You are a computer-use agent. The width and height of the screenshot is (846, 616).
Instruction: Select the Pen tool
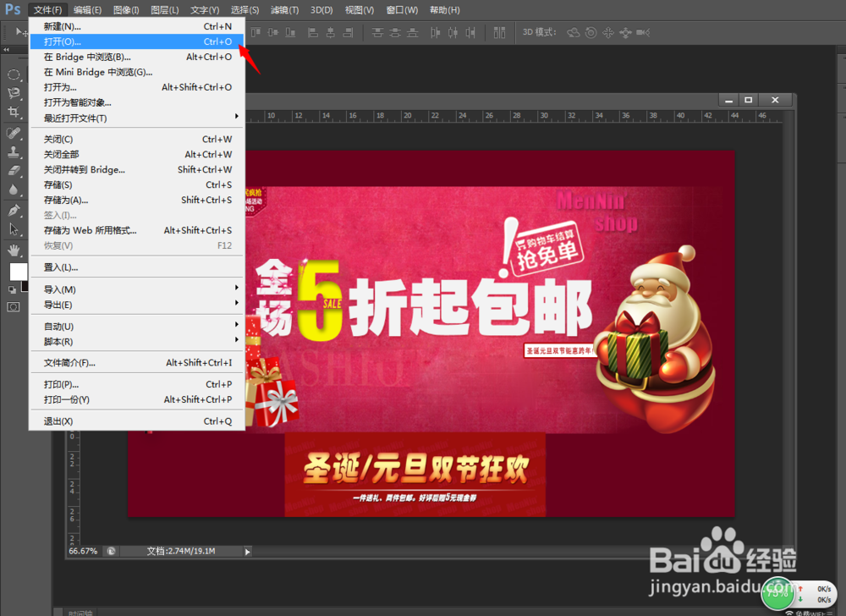tap(14, 211)
